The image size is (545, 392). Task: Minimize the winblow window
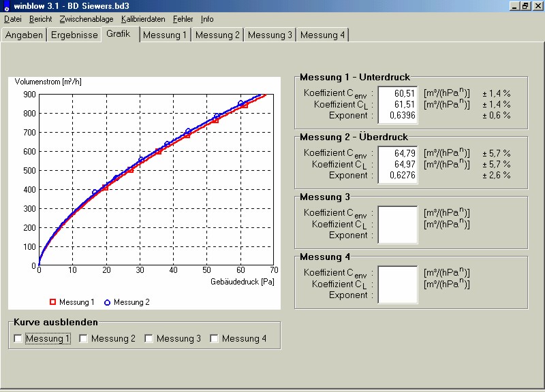(514, 6)
